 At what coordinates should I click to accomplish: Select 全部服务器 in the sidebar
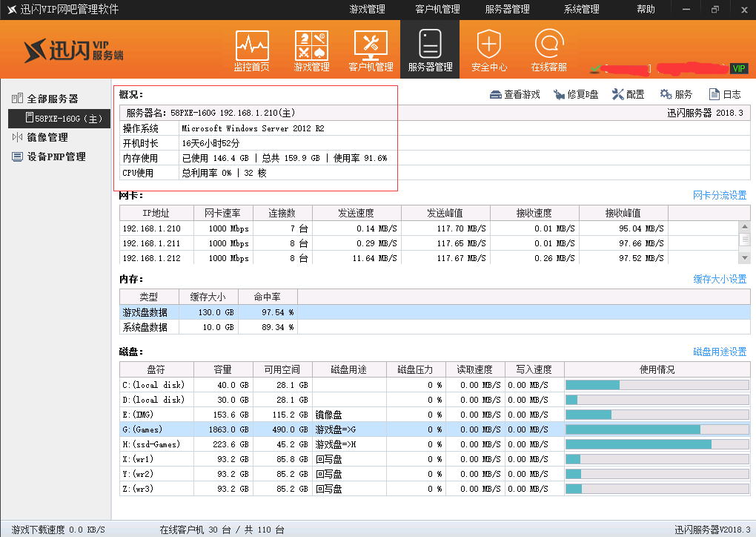pos(53,99)
